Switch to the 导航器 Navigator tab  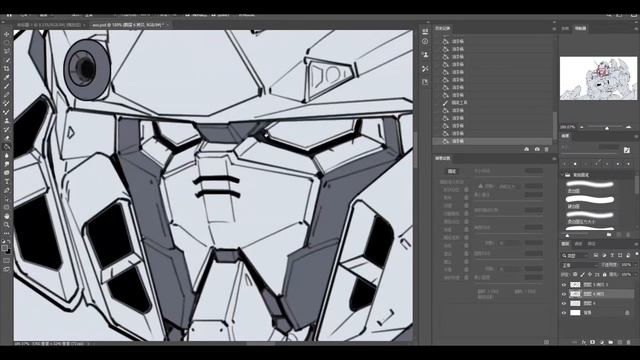(580, 29)
